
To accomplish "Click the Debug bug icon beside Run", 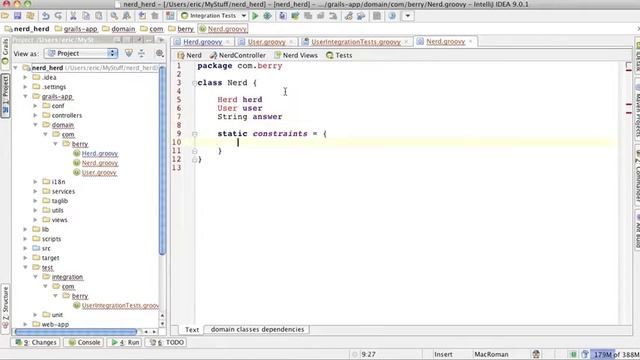I will click(x=268, y=16).
